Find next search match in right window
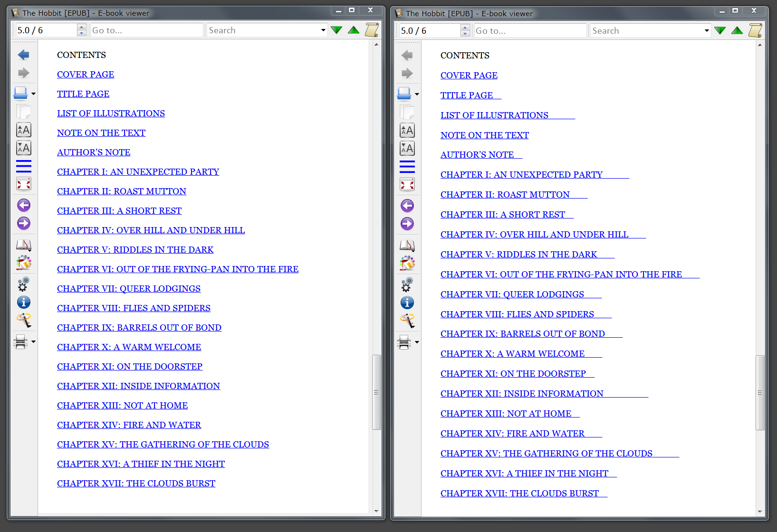The image size is (777, 532). (720, 30)
